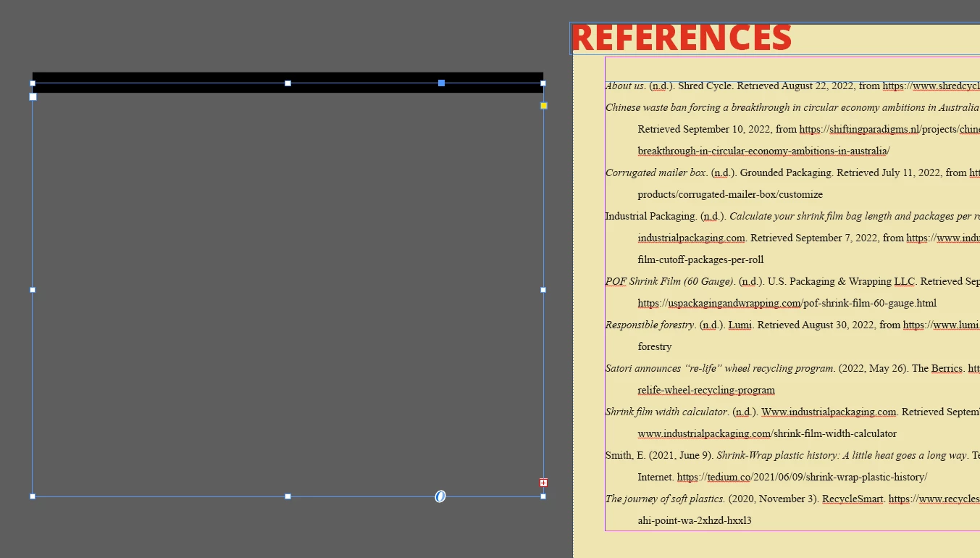Click 'The Berrics' source name

(x=937, y=368)
